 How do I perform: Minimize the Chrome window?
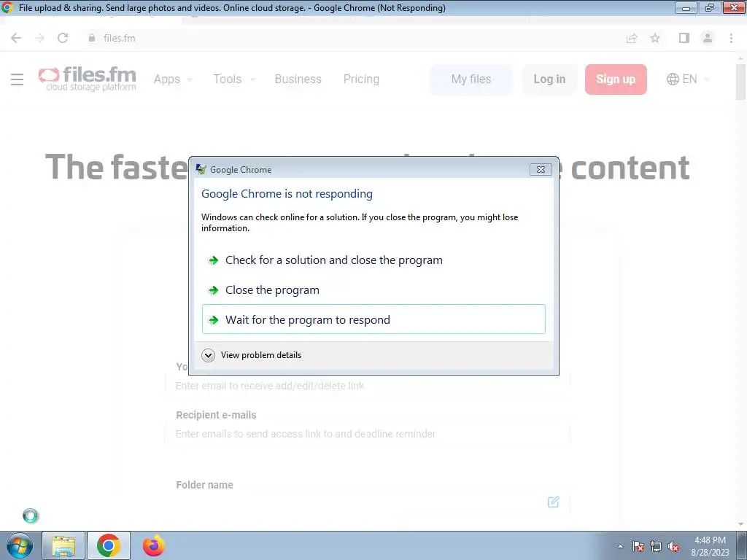tap(686, 7)
